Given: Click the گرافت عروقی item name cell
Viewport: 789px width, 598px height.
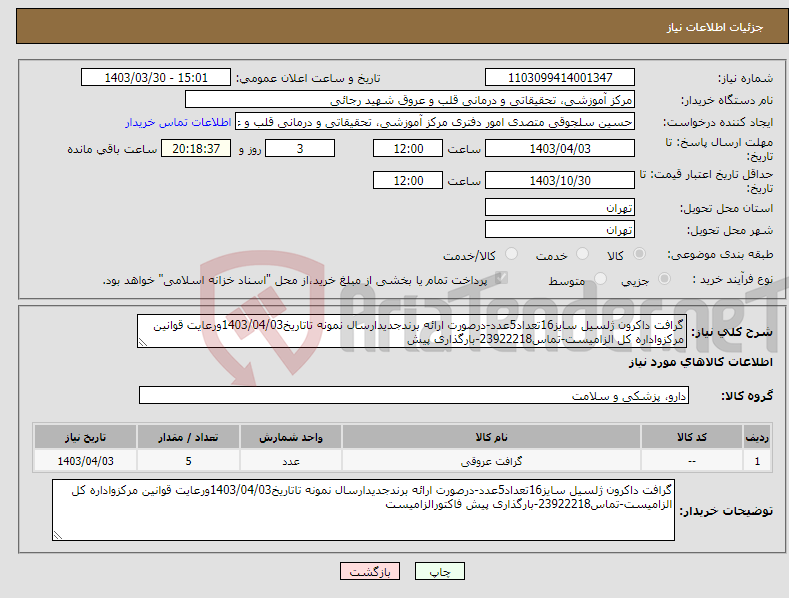Looking at the screenshot, I should tap(491, 461).
